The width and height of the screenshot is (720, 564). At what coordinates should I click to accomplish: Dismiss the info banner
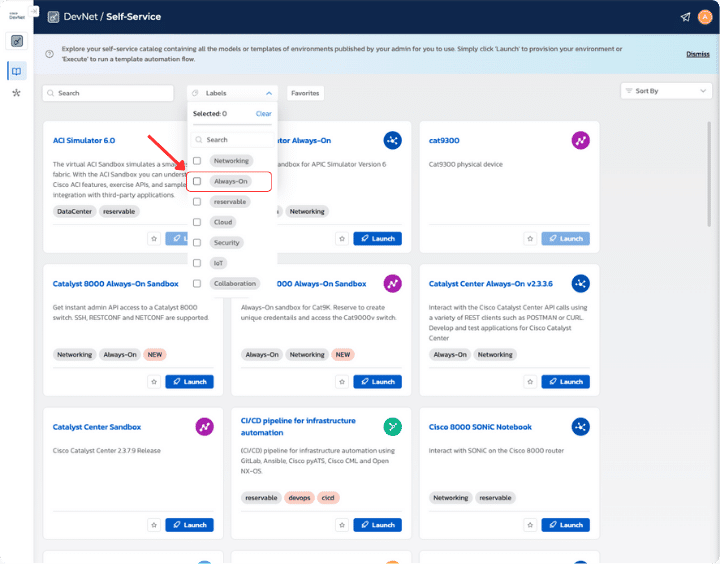click(698, 54)
